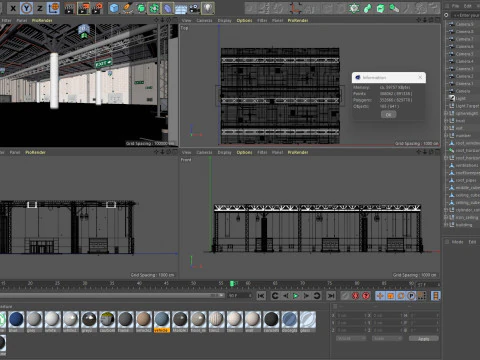Click the red axis toolbar icon
Screen dimensions: 480x360
coord(295,8)
